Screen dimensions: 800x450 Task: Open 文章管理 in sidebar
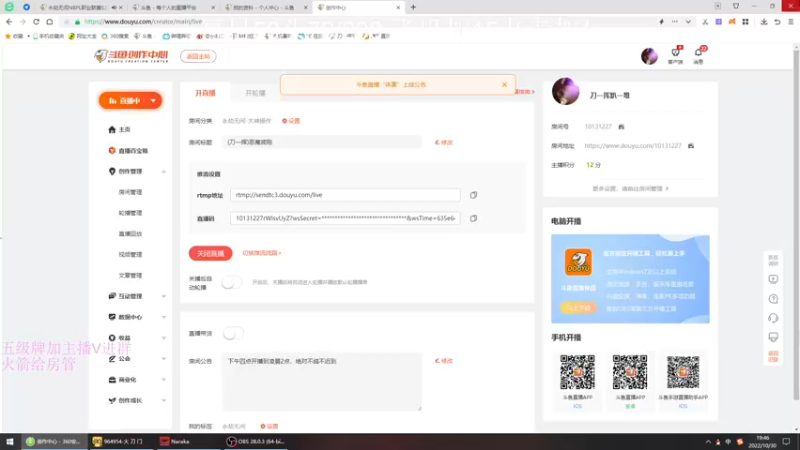[130, 276]
